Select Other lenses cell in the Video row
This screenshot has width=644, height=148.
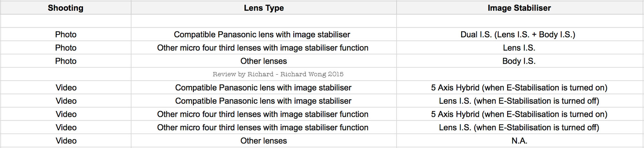click(263, 141)
